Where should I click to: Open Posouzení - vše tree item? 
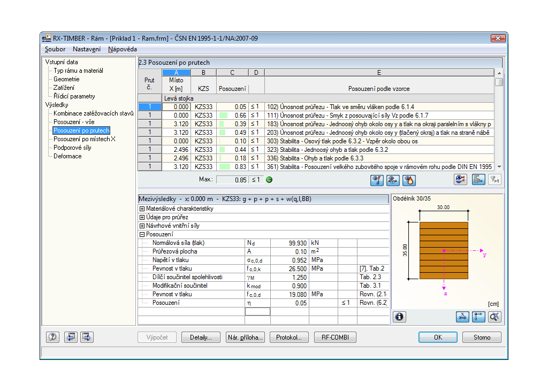coord(74,122)
